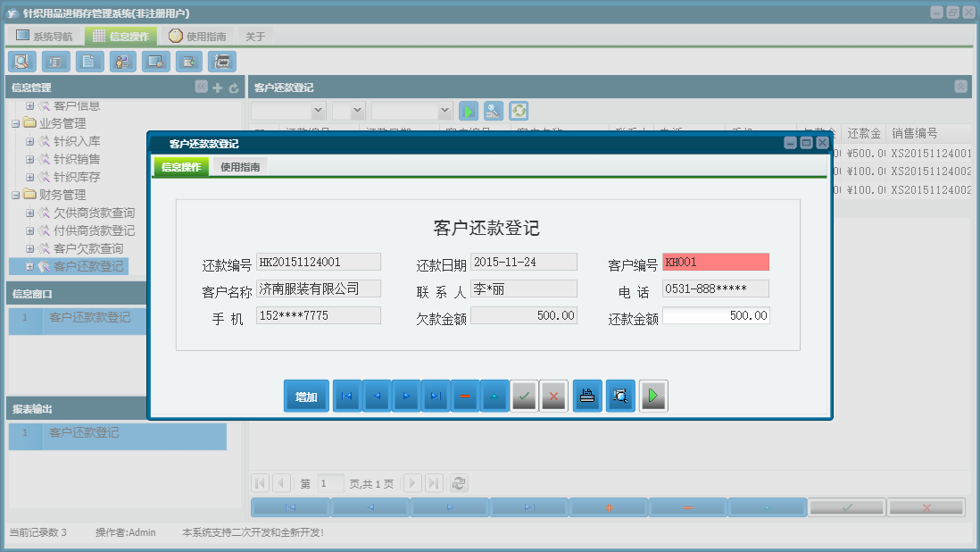This screenshot has width=980, height=552.
Task: Click the print icon in the dialog toolbar
Action: click(x=586, y=395)
